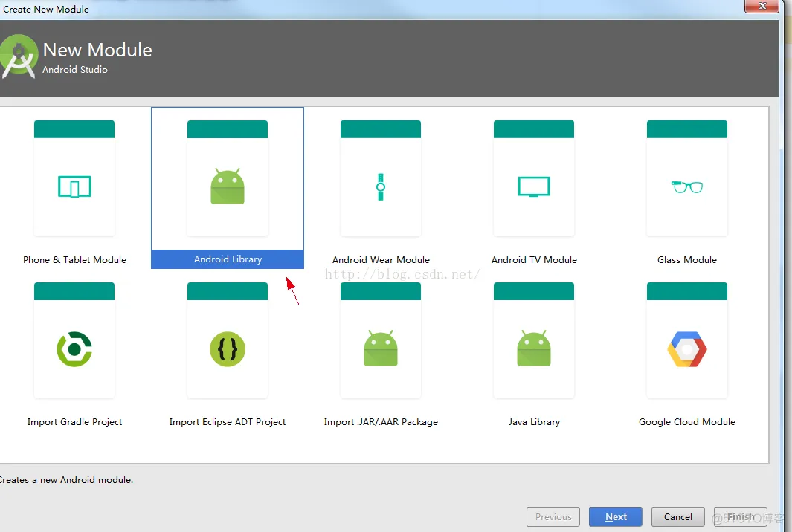Select the Google Cloud Module hexagon icon
Image resolution: width=792 pixels, height=532 pixels.
coord(687,348)
